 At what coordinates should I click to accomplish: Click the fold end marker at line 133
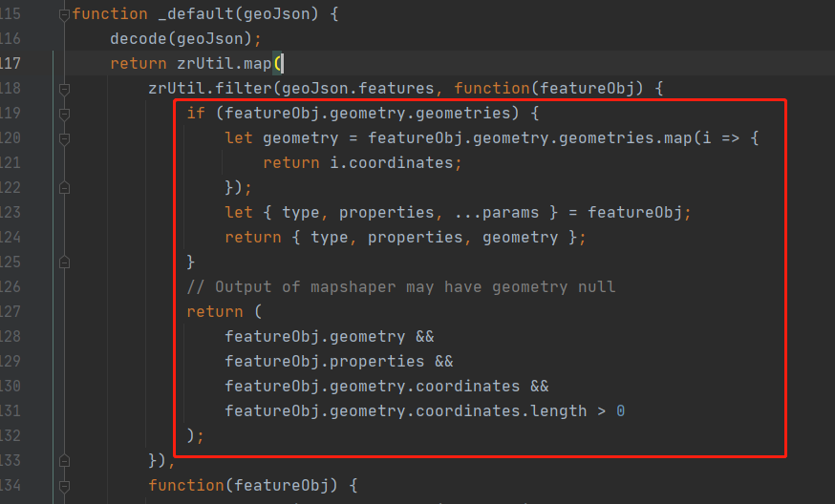point(64,460)
